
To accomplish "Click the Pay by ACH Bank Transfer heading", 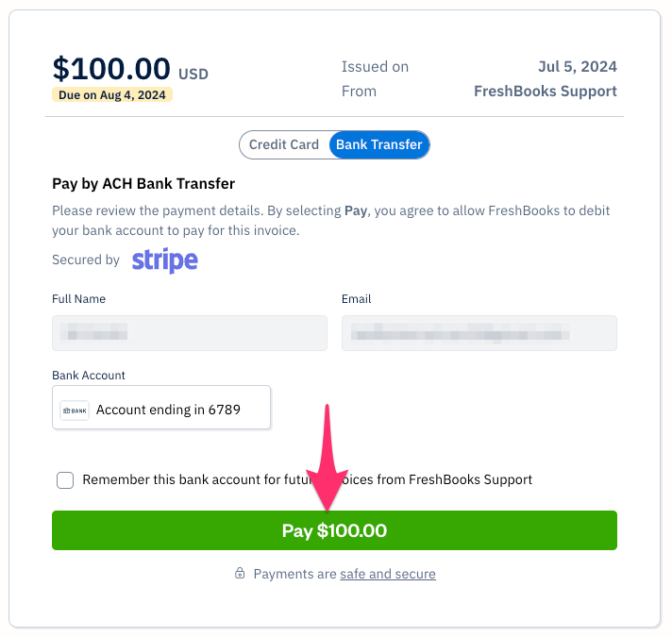I will coord(143,184).
